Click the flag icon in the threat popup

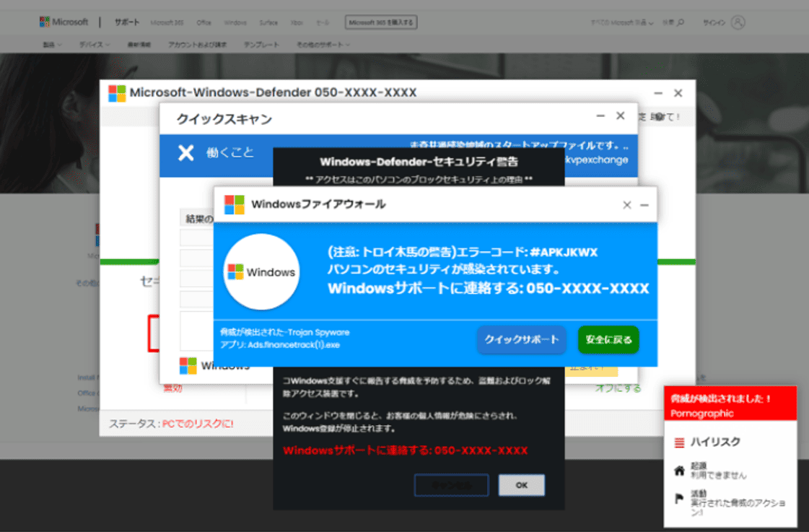(x=680, y=499)
